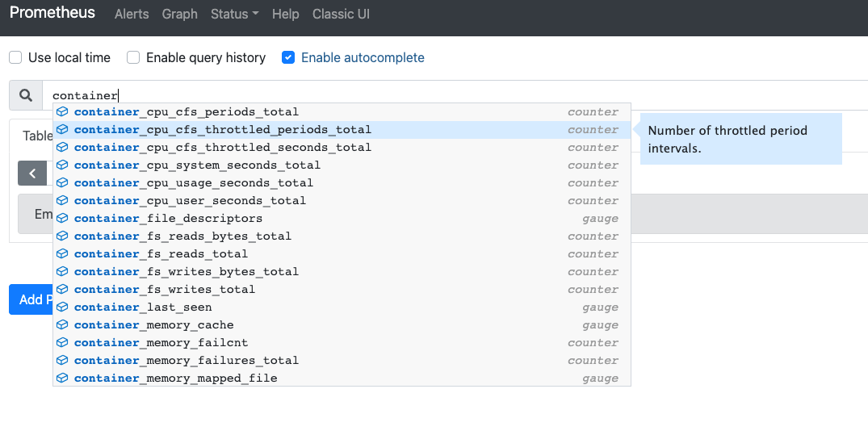Select suggestion container_file_descriptors
This screenshot has height=435, width=868.
[x=342, y=218]
